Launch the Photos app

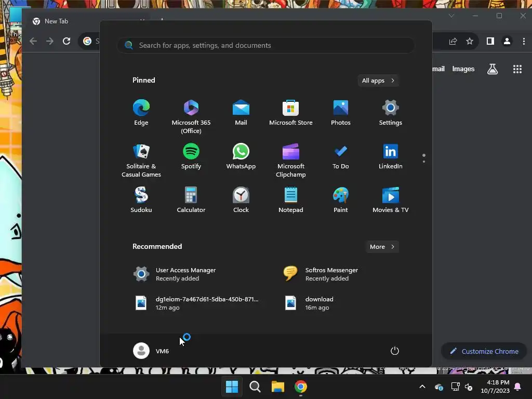pyautogui.click(x=341, y=113)
